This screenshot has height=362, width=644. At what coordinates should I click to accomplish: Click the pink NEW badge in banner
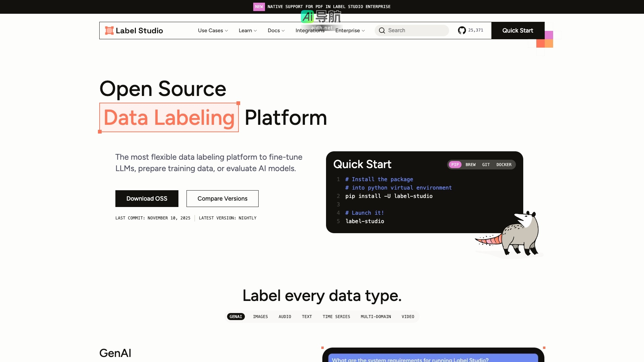[259, 7]
